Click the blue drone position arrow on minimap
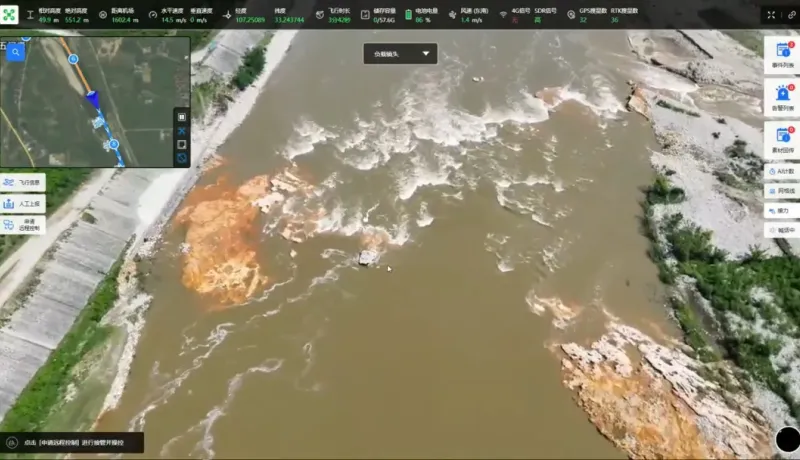The image size is (800, 460). click(x=93, y=99)
